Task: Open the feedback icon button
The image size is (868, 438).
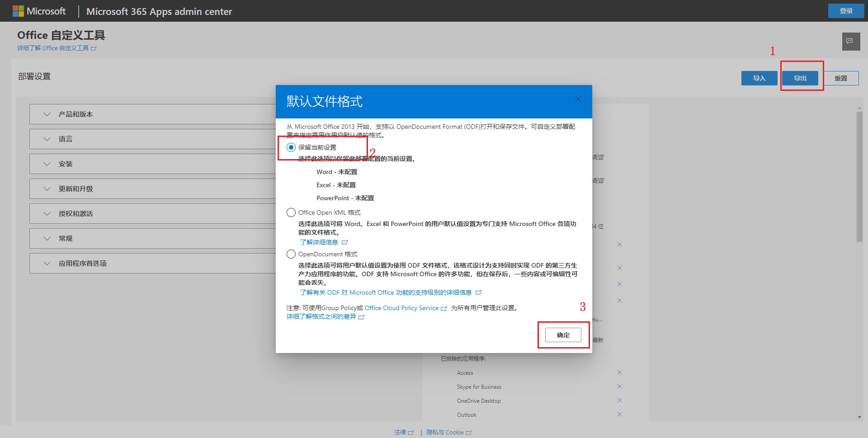Action: (851, 42)
